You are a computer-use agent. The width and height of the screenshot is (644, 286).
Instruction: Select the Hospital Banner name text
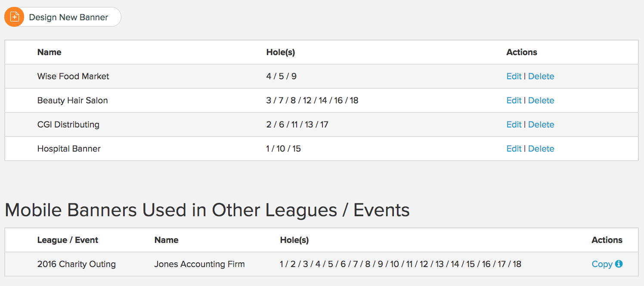[69, 149]
